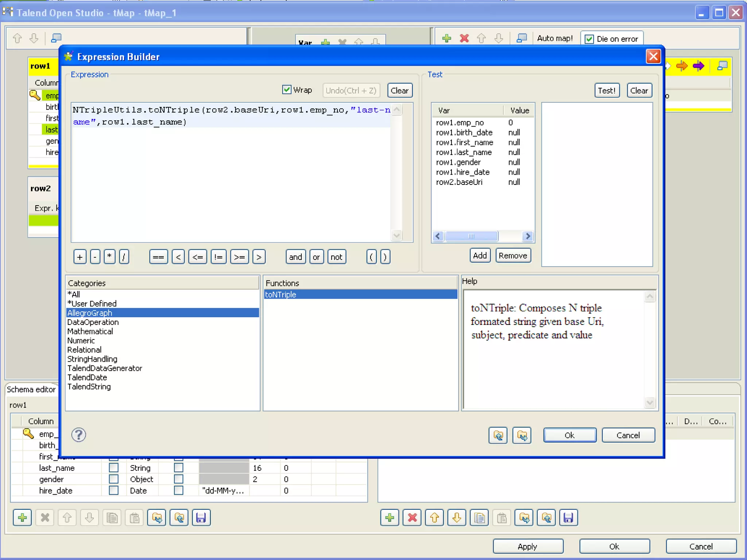This screenshot has width=747, height=560.
Task: Click green plus add column icon bottom left
Action: tap(22, 517)
